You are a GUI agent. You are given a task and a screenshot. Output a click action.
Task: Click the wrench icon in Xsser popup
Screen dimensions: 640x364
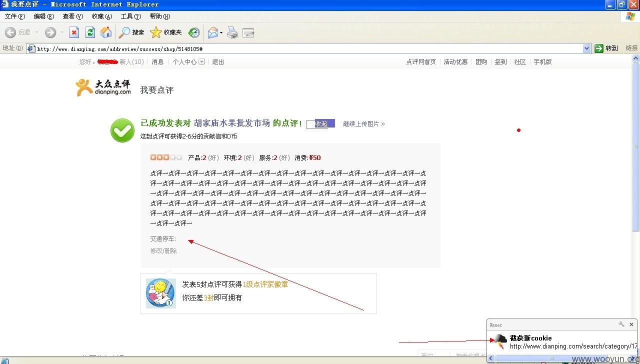[621, 324]
